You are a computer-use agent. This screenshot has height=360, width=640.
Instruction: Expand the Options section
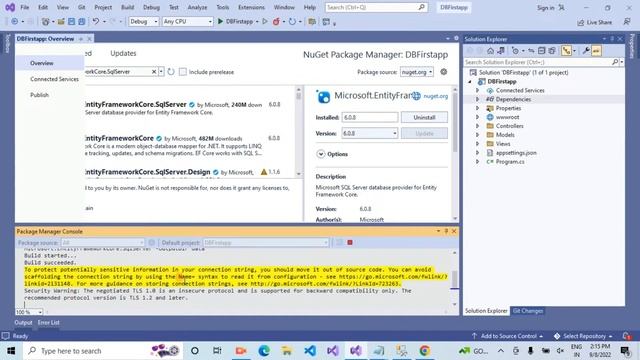pyautogui.click(x=321, y=154)
